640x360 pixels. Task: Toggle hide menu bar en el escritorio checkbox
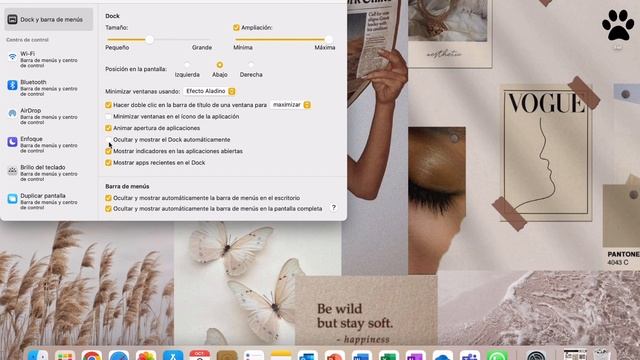[x=108, y=198]
